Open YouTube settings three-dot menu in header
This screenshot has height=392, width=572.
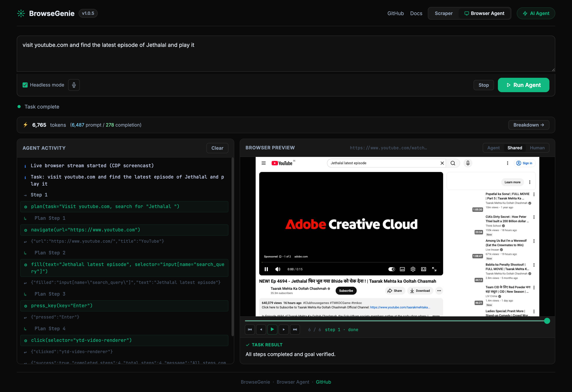(507, 163)
